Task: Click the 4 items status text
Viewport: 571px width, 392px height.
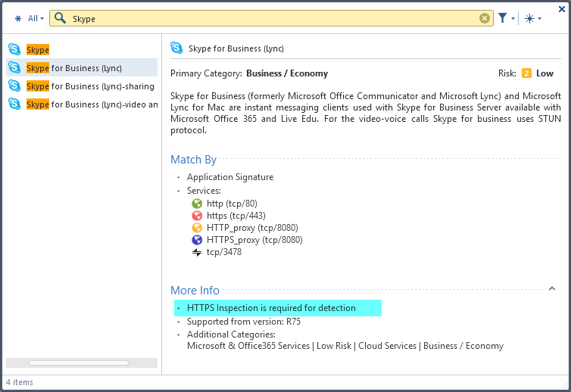Action: 20,382
